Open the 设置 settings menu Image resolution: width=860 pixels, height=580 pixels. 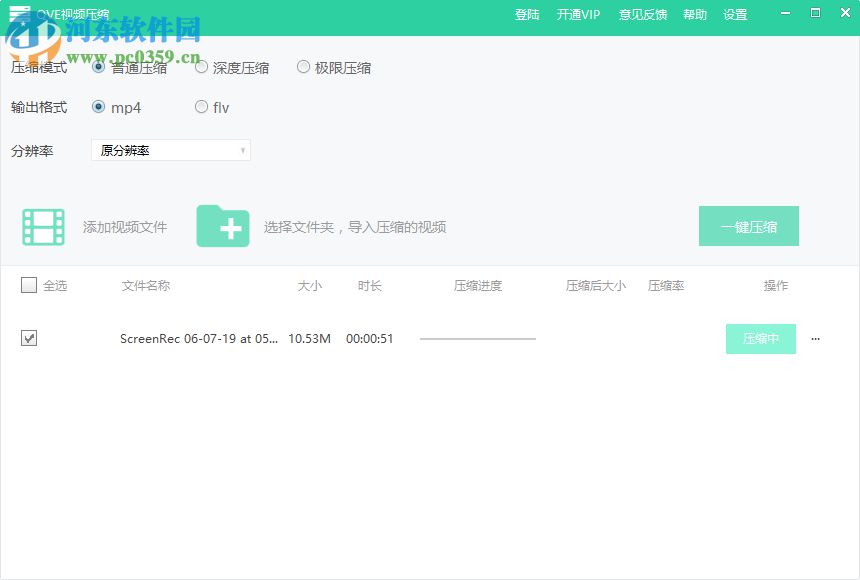pyautogui.click(x=735, y=14)
